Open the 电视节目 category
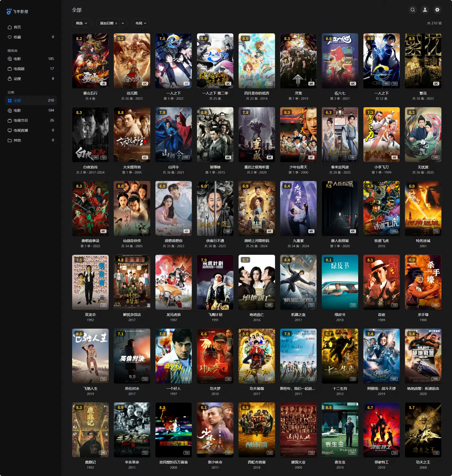The width and height of the screenshot is (452, 476). 31,120
